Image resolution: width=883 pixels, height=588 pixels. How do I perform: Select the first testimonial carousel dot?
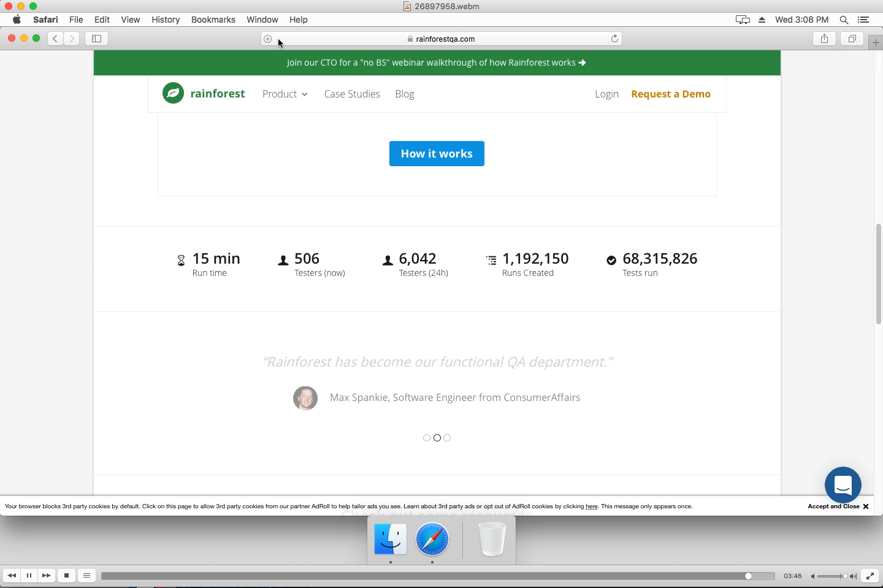click(427, 438)
